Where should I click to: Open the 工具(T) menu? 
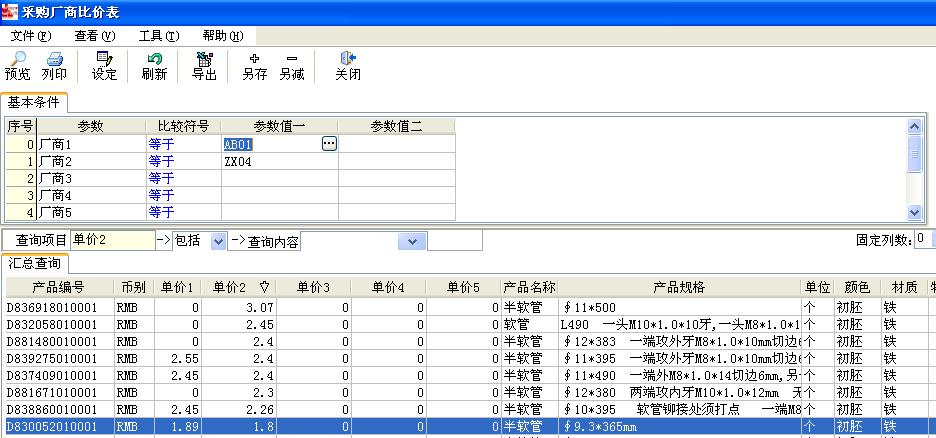[x=158, y=35]
